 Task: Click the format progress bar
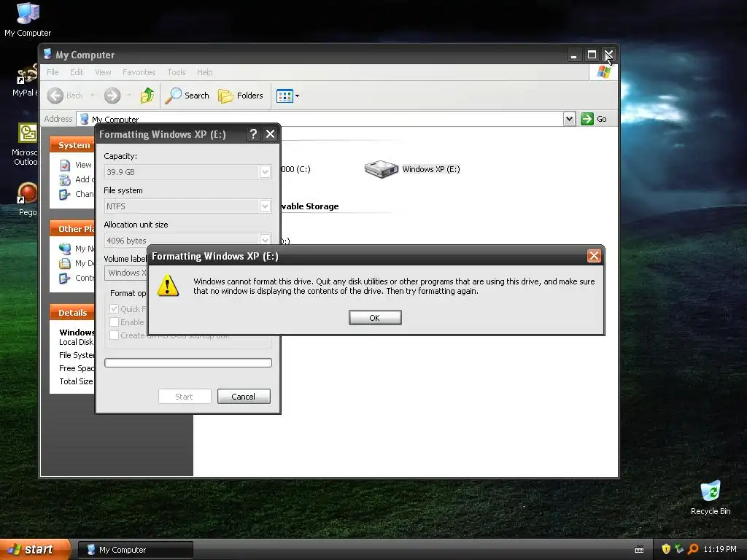point(187,363)
